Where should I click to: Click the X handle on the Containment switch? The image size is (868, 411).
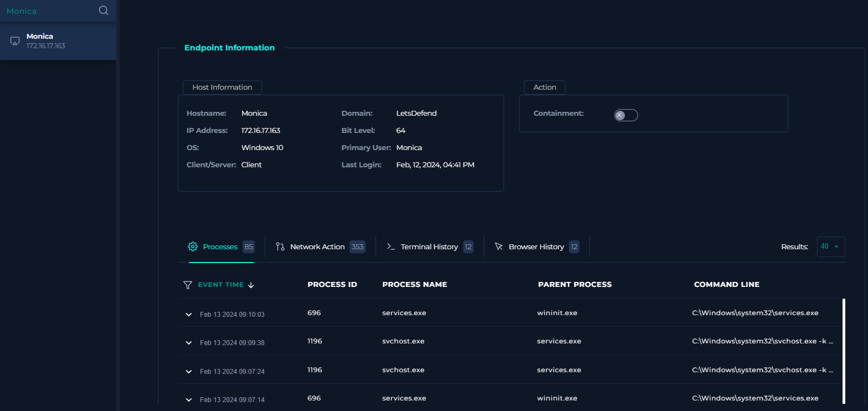tap(620, 115)
